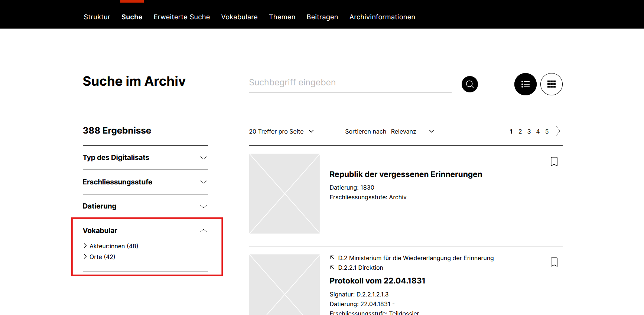
Task: Expand Akteur:innen (48) vocabulary entry
Action: [111, 246]
